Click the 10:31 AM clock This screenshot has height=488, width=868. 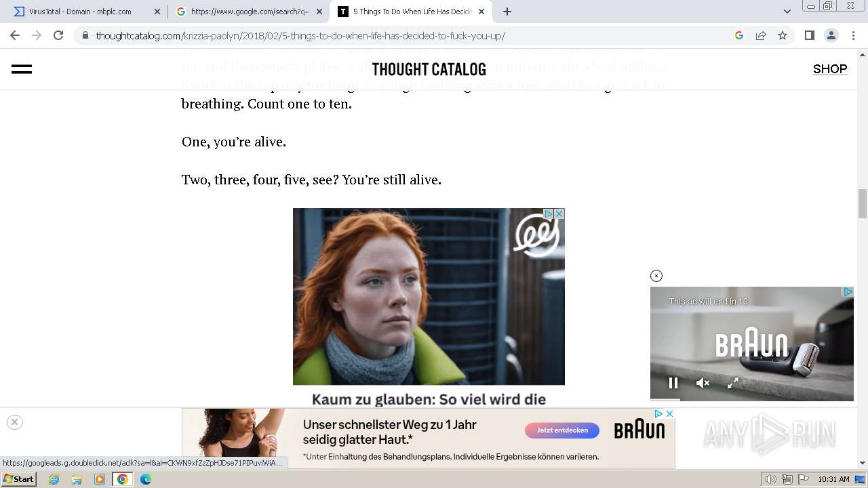tap(833, 479)
